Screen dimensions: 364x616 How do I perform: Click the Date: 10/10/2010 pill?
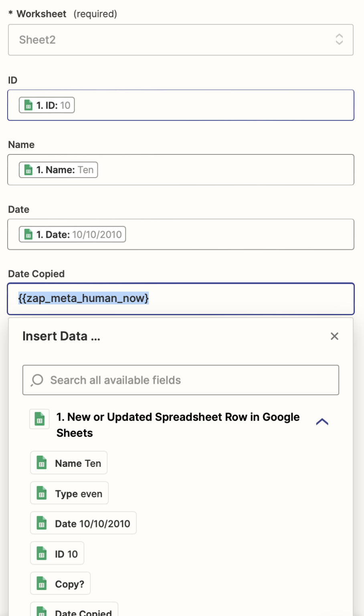73,235
